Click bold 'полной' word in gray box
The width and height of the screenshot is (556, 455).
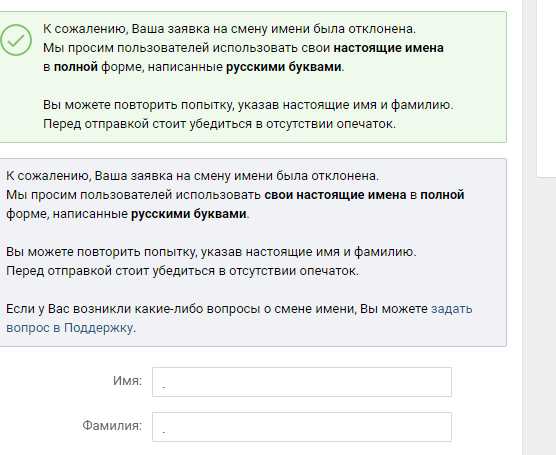coord(442,195)
